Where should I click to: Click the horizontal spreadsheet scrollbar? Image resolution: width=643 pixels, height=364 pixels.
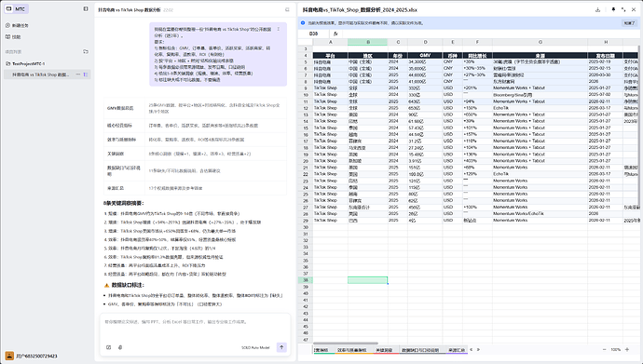coord(346,344)
